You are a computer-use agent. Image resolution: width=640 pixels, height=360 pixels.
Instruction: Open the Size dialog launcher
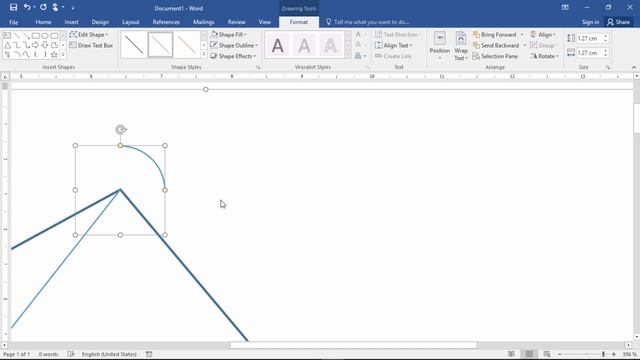pyautogui.click(x=607, y=67)
